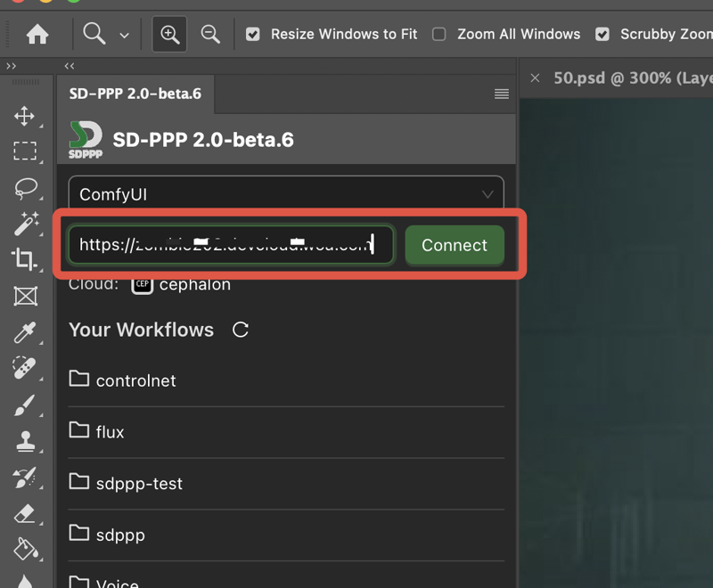Viewport: 713px width, 588px height.
Task: Open the controlnet workflow folder
Action: point(286,380)
